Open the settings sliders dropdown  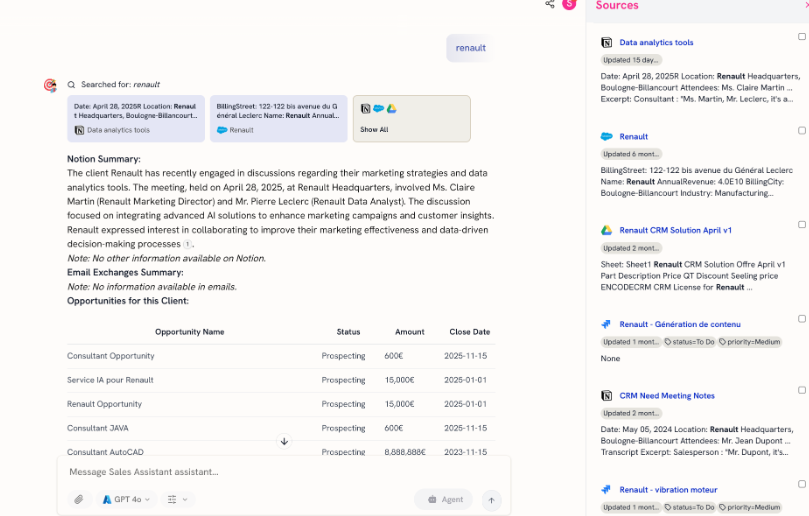[x=177, y=499]
